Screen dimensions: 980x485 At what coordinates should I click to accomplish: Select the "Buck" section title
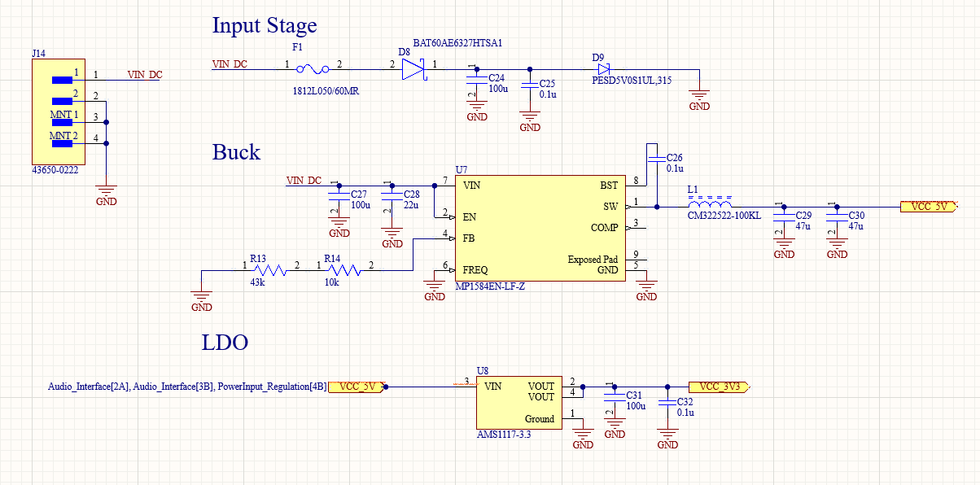tap(236, 152)
